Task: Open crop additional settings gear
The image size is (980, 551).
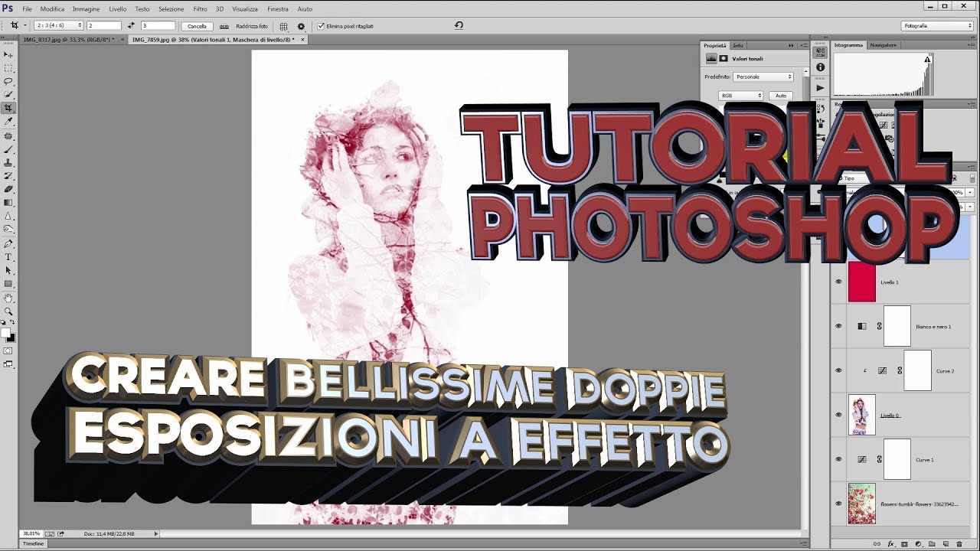Action: pos(301,26)
